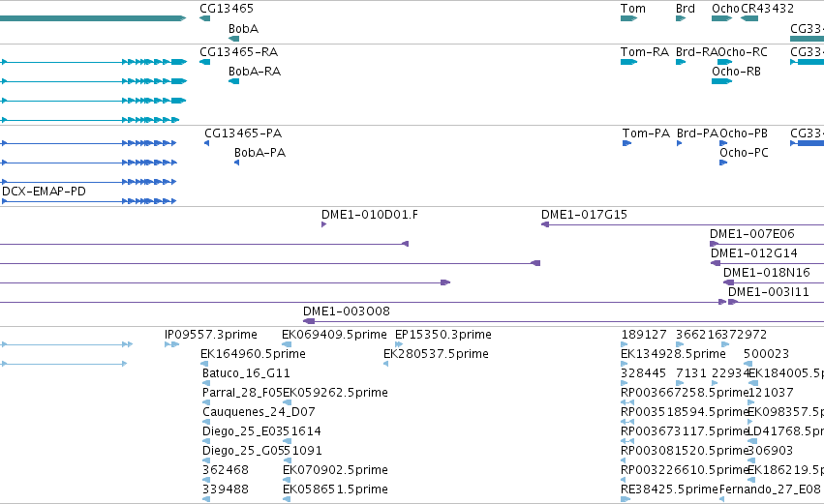Click the BobA-PA protein label
This screenshot has height=504, width=824.
pos(260,153)
